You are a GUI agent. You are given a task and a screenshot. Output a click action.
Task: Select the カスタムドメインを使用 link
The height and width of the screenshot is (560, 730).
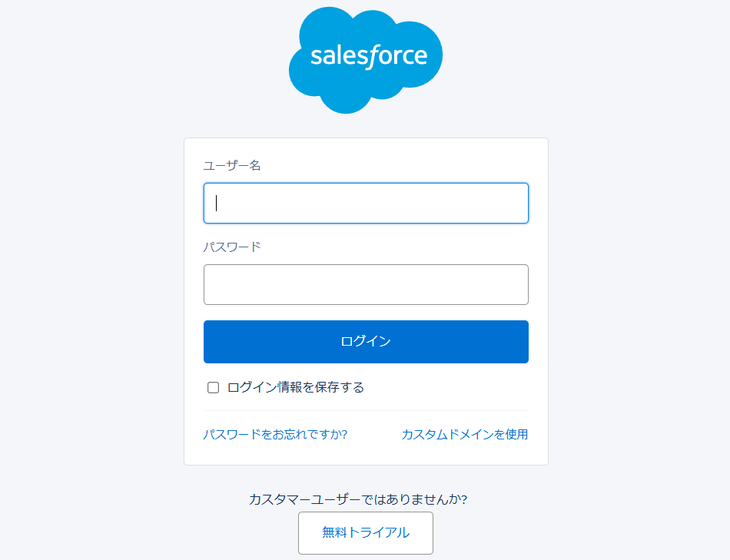point(464,434)
